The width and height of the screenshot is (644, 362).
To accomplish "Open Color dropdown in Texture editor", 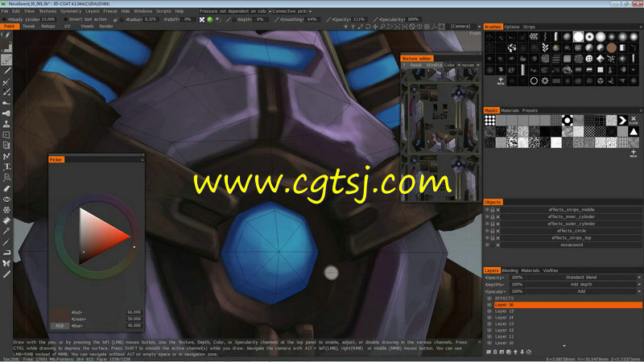I will tap(452, 65).
